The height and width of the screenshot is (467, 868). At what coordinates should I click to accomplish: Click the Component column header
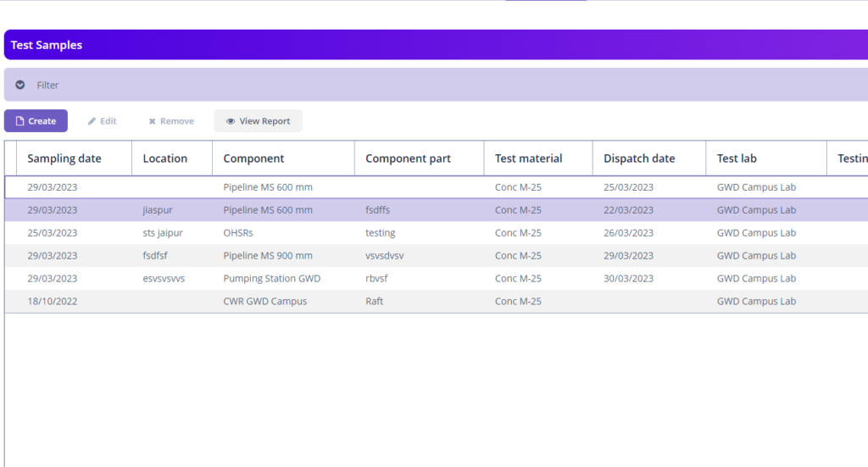pyautogui.click(x=253, y=158)
